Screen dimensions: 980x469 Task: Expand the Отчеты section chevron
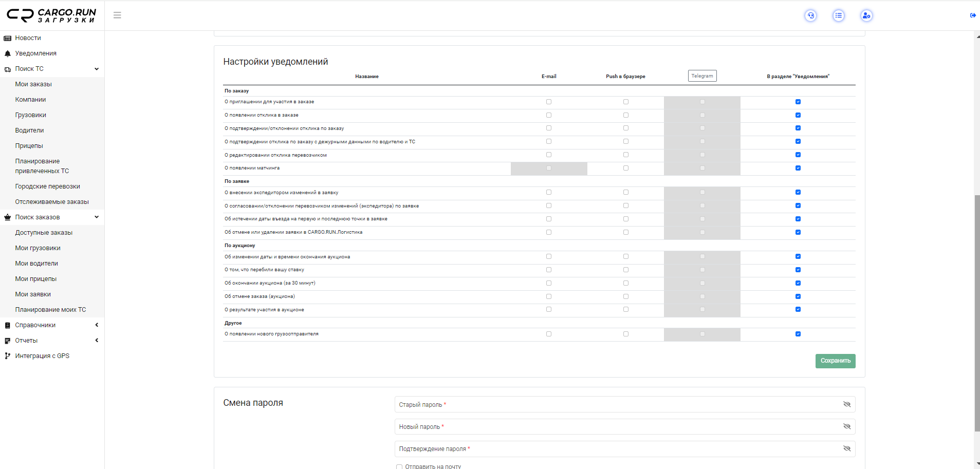(x=97, y=341)
